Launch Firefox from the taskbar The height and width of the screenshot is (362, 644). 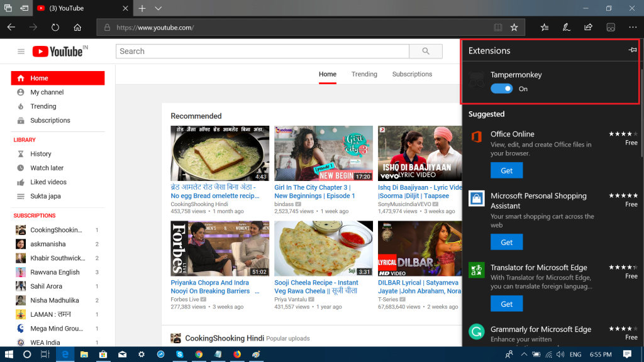pos(237,354)
